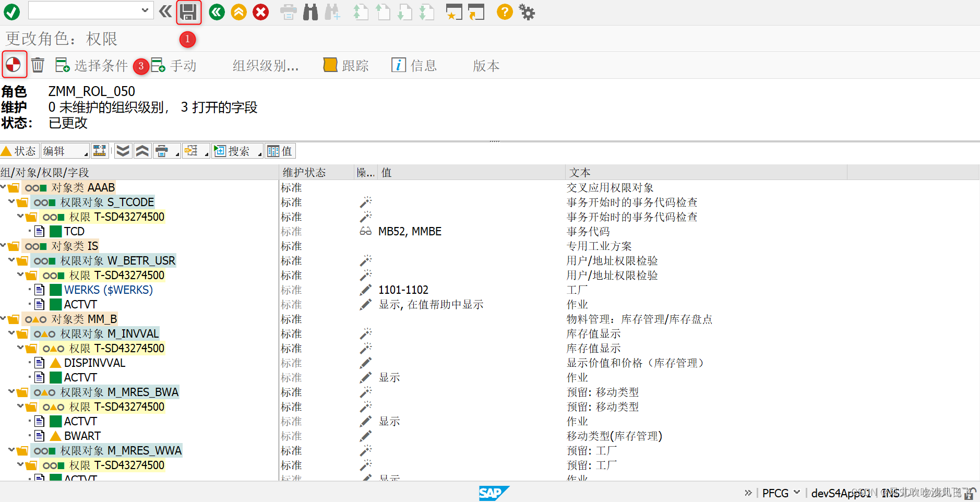Click the 状态 button with warning triangle
The image size is (980, 502).
point(19,151)
